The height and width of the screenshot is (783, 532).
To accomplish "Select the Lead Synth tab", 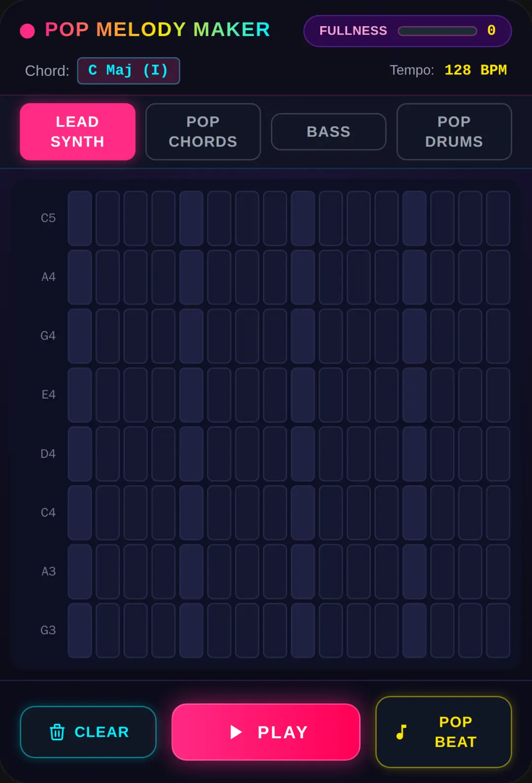I will [x=77, y=131].
